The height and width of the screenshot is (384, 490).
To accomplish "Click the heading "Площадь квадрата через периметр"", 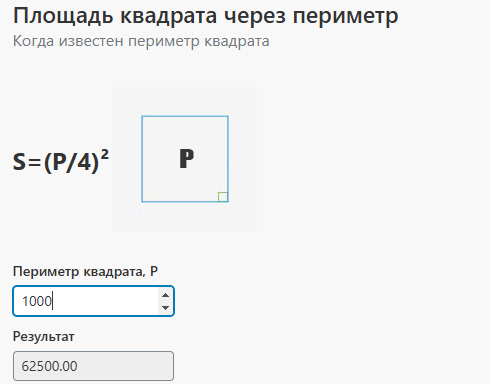I will pos(206,16).
